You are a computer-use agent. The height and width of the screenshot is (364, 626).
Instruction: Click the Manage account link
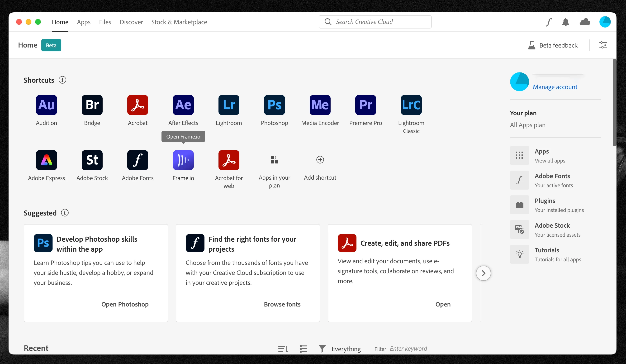555,87
